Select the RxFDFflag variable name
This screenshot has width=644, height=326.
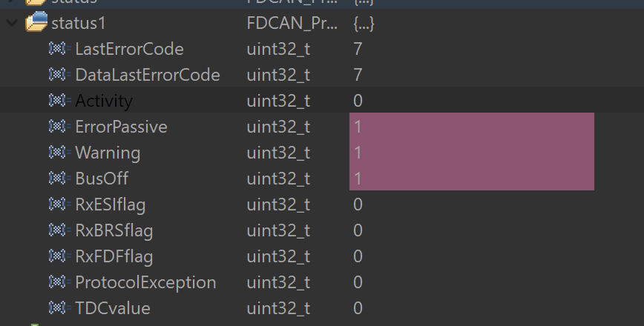(113, 256)
